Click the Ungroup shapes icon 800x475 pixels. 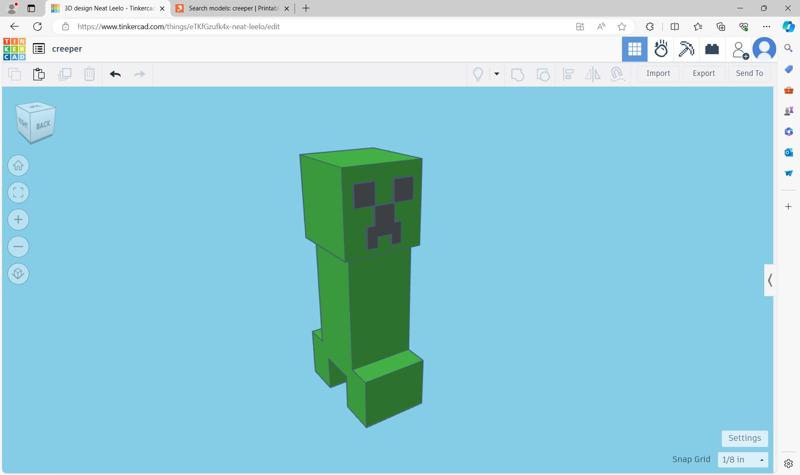(543, 74)
